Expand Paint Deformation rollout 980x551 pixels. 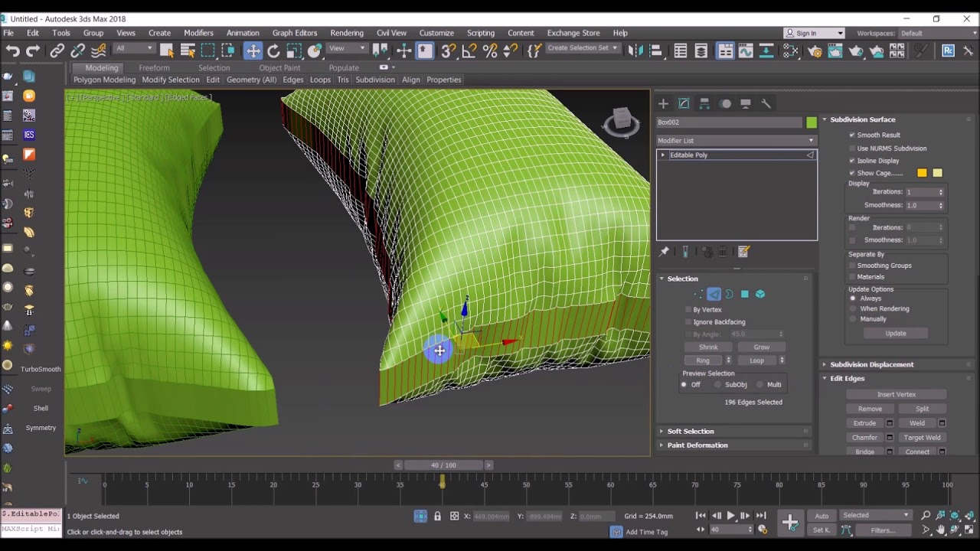(697, 445)
